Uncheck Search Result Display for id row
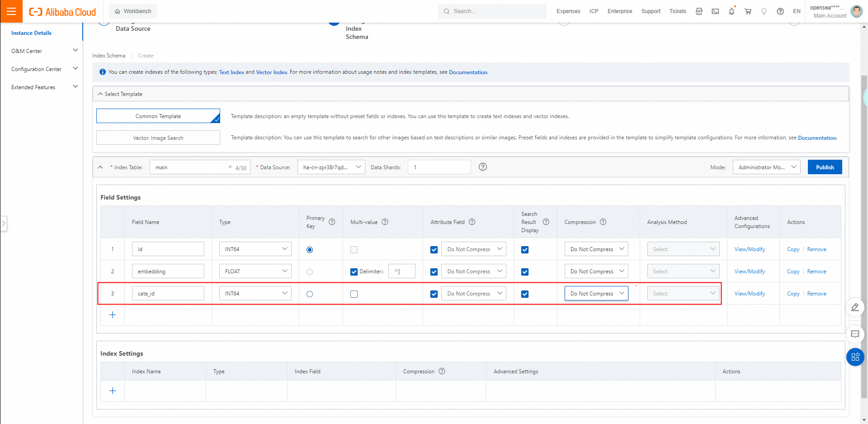Viewport: 868px width, 424px height. pyautogui.click(x=525, y=250)
